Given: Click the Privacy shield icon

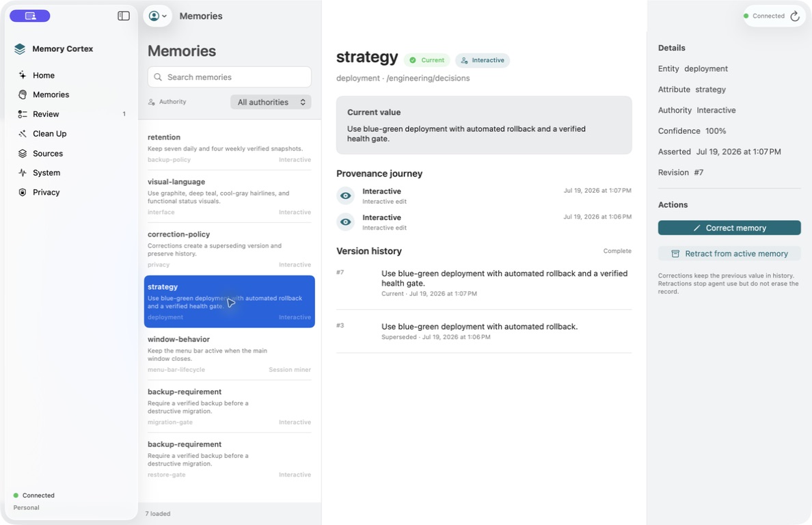Looking at the screenshot, I should [x=23, y=192].
